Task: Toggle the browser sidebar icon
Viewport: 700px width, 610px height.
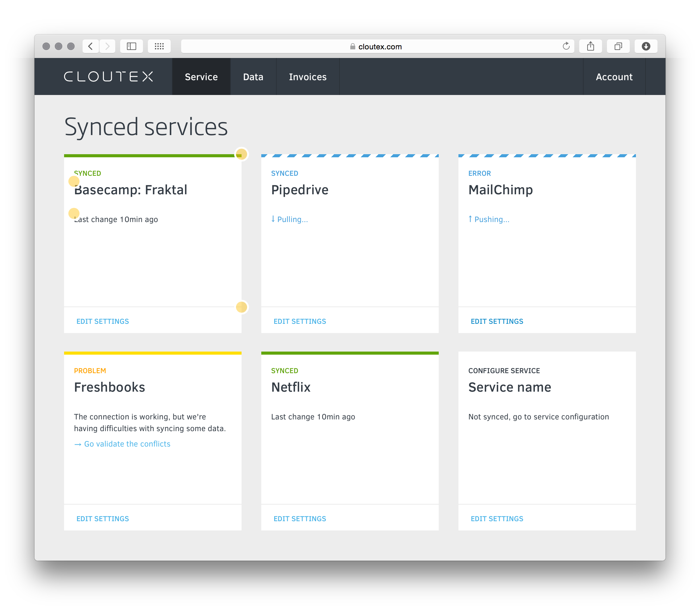Action: click(x=132, y=46)
